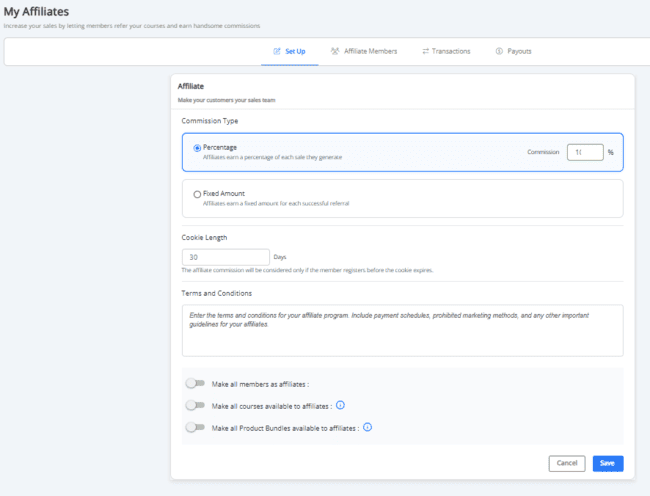The height and width of the screenshot is (496, 650).
Task: Click the Commission Type label
Action: pos(210,121)
